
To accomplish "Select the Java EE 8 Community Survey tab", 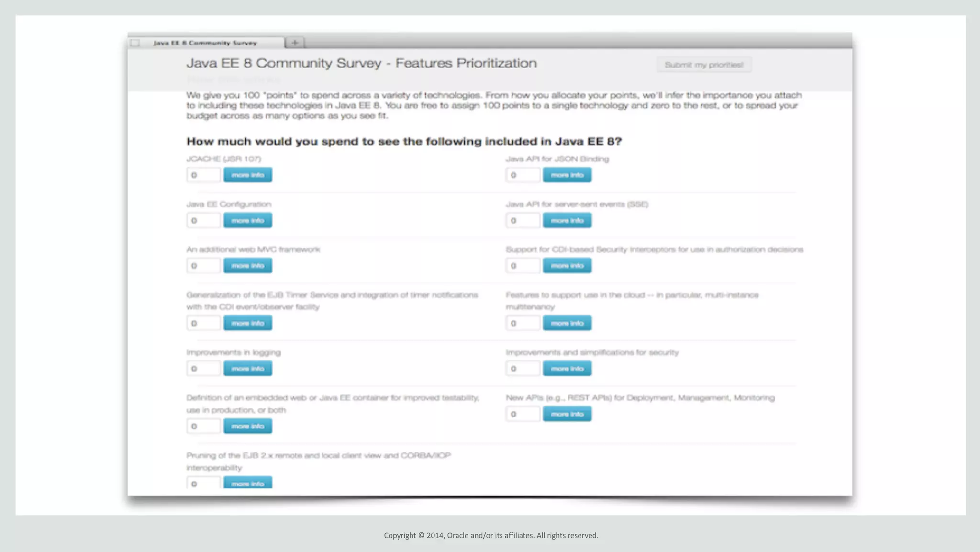I will point(206,43).
